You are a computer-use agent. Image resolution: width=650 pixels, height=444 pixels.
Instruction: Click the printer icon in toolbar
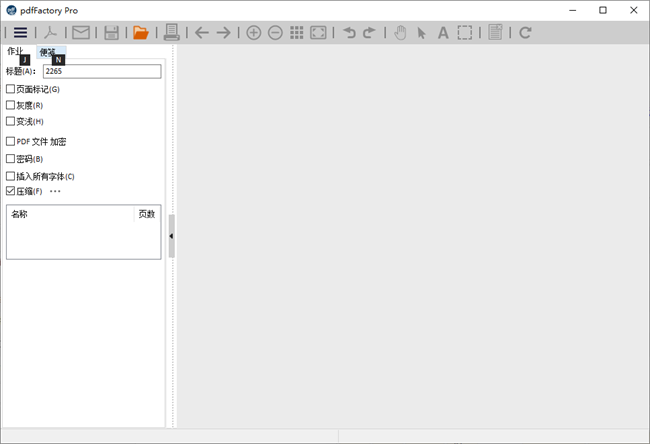pyautogui.click(x=172, y=33)
